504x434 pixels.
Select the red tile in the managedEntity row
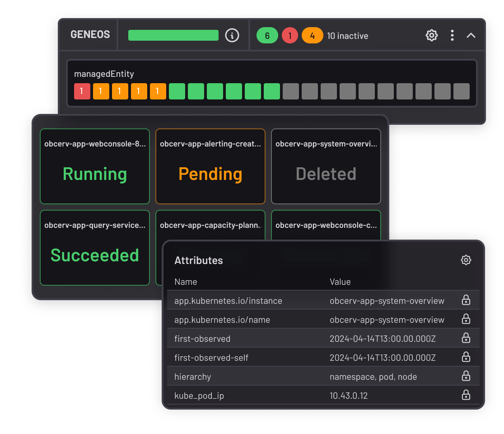[82, 91]
